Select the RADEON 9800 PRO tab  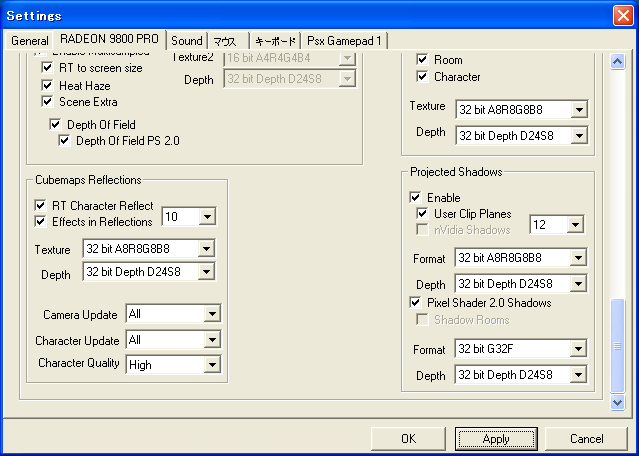coord(109,39)
